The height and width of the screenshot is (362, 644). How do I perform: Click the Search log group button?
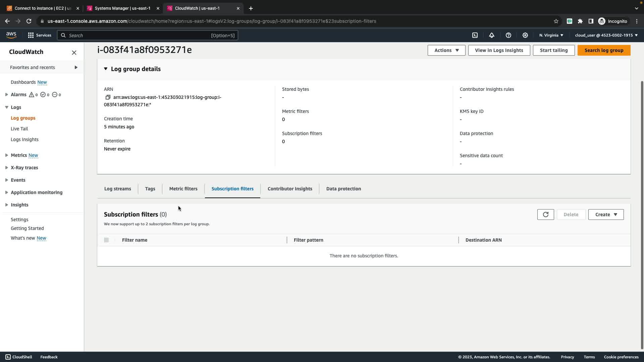coord(604,50)
